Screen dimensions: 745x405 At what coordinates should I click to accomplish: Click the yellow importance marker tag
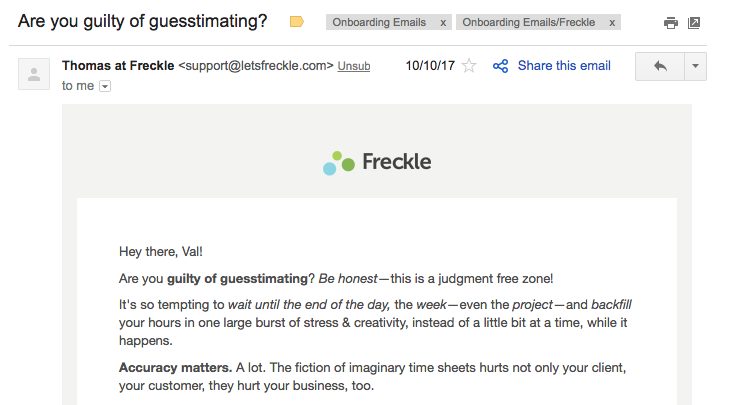click(296, 22)
